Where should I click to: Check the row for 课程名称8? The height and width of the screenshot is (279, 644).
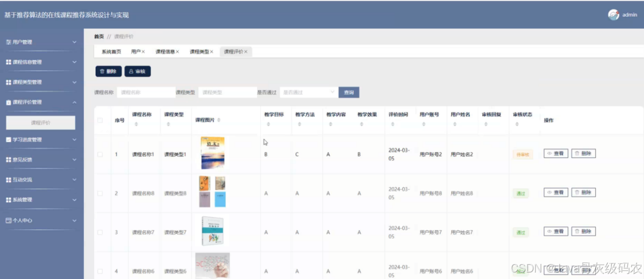(x=100, y=193)
